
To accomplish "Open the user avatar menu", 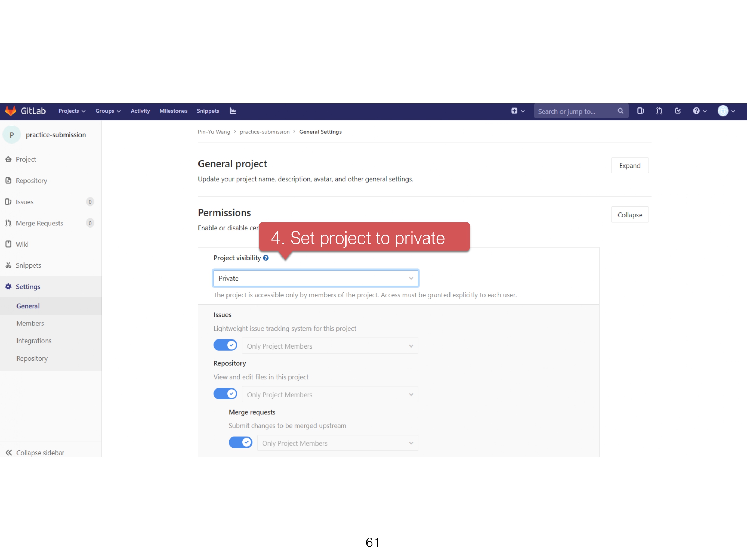I will coord(723,111).
